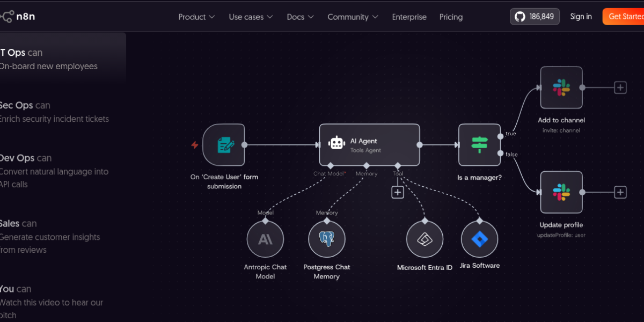Screen dimensions: 644x322
Task: Click the 'true' output of Is a manager
Action: point(501,136)
